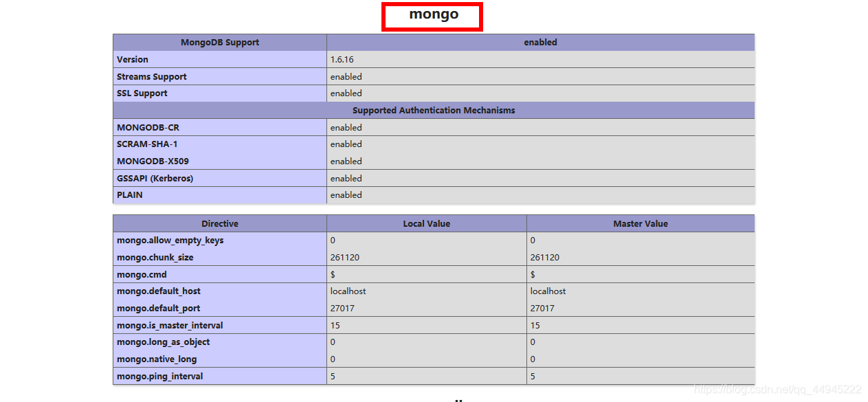Select the mongo.ping_interval directive

160,377
